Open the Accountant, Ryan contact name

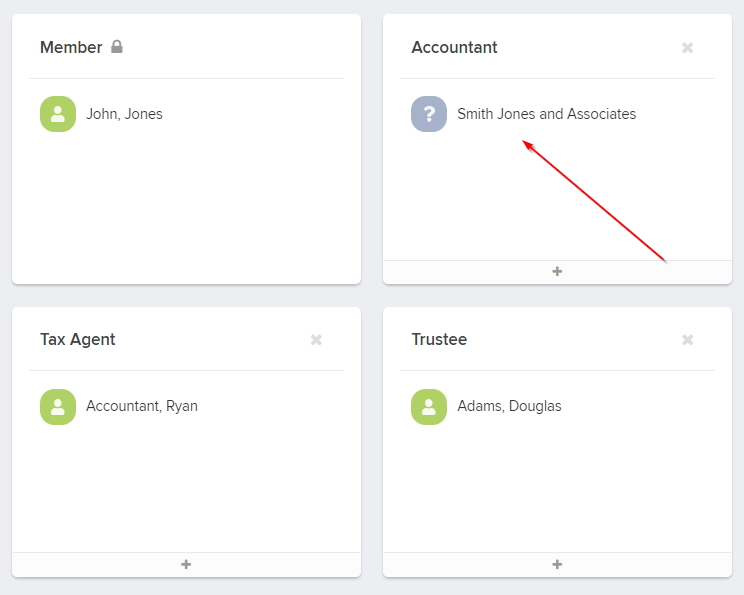pos(141,406)
